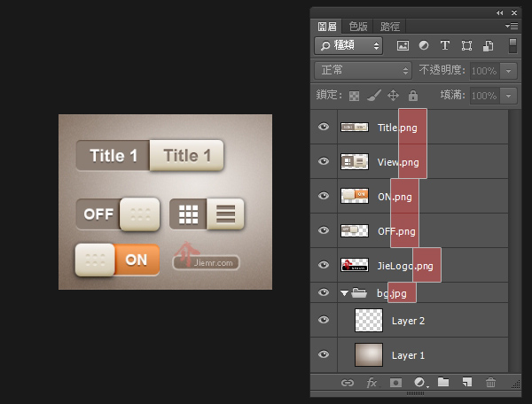The height and width of the screenshot is (404, 532).
Task: Add a layer mask icon
Action: (395, 383)
